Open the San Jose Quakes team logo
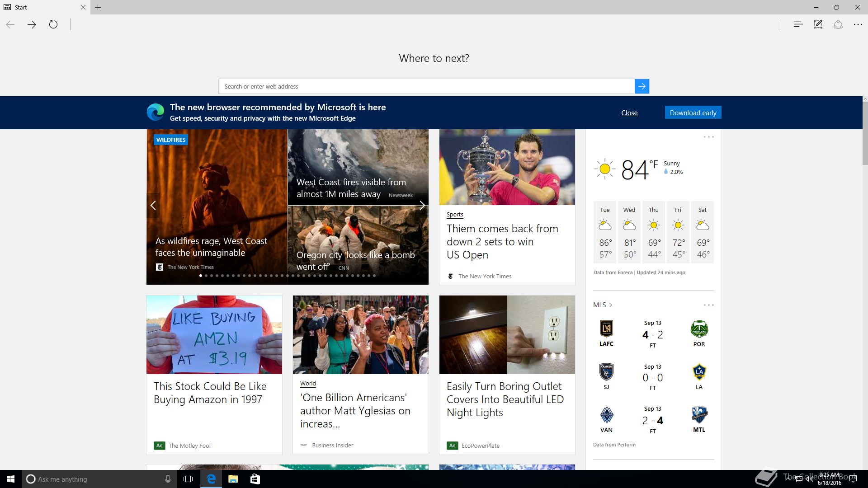 pos(606,372)
